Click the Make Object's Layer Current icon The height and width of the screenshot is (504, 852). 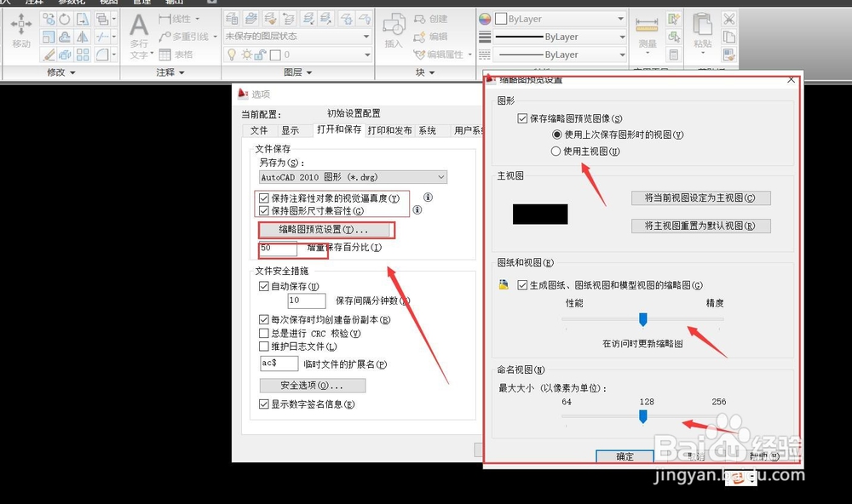(x=251, y=19)
